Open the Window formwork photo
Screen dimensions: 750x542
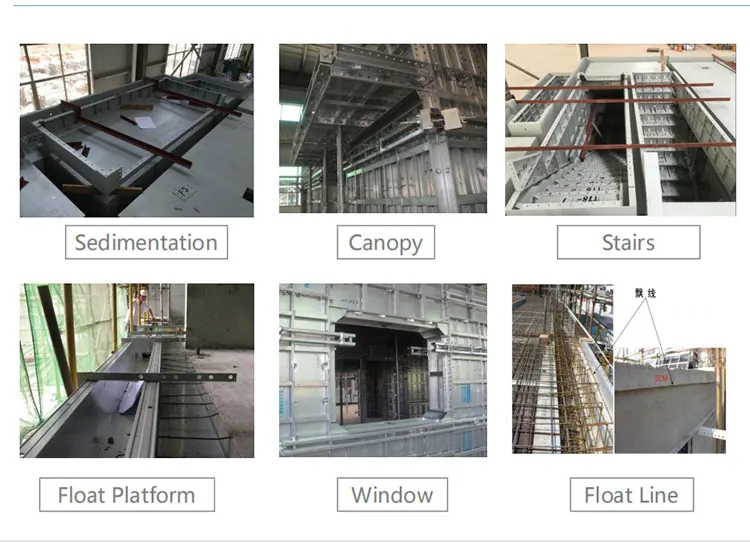[383, 370]
